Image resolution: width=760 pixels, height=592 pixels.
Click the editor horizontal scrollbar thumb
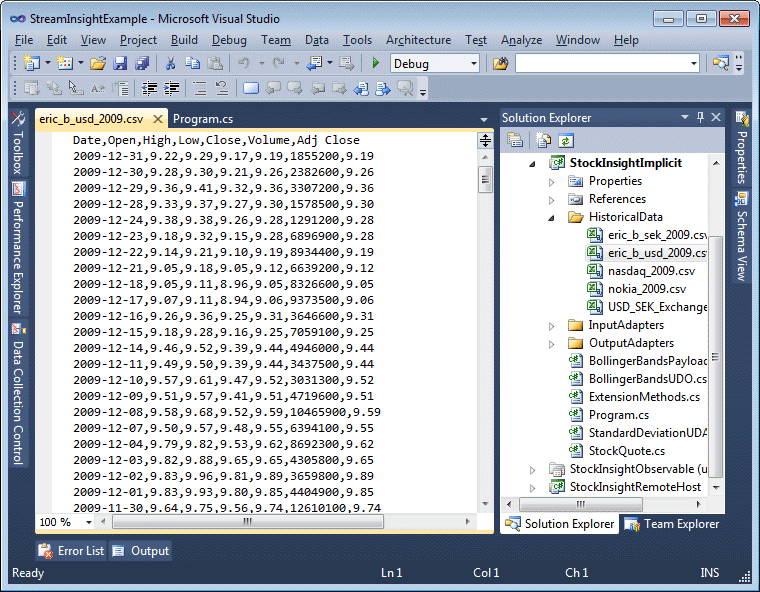(248, 522)
